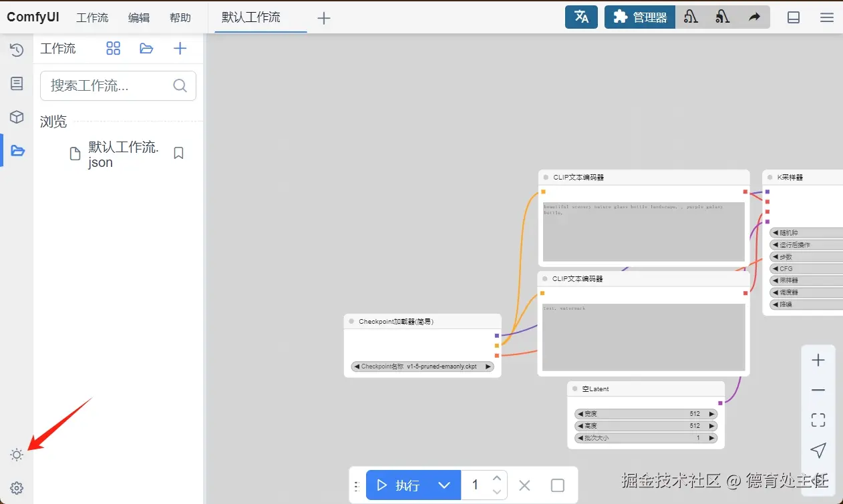Click the grid view icon in workflow panel
This screenshot has height=504, width=843.
point(114,48)
